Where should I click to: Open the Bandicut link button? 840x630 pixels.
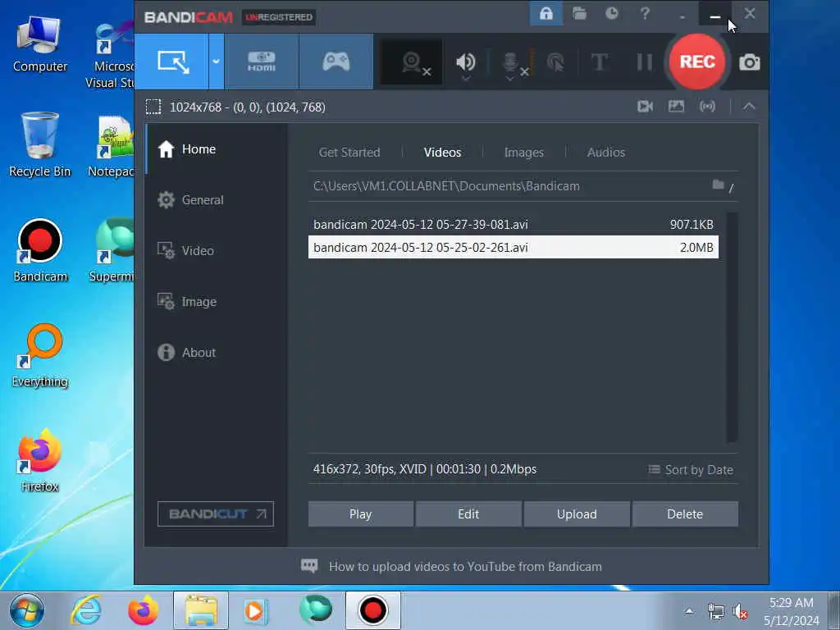[x=216, y=514]
